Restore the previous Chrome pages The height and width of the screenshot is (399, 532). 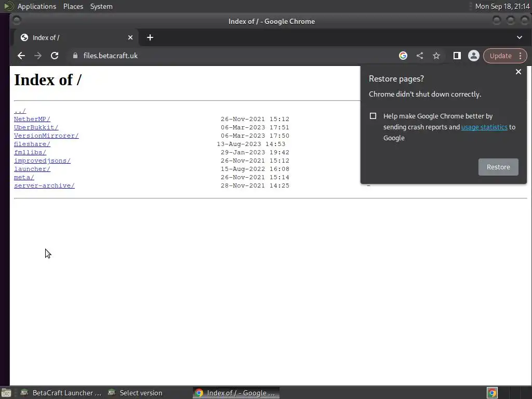pyautogui.click(x=498, y=167)
